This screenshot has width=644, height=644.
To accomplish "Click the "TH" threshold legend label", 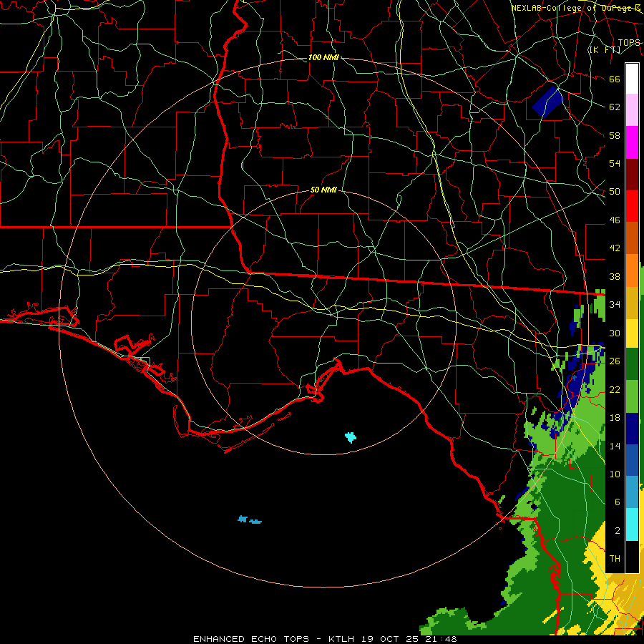I will click(615, 559).
